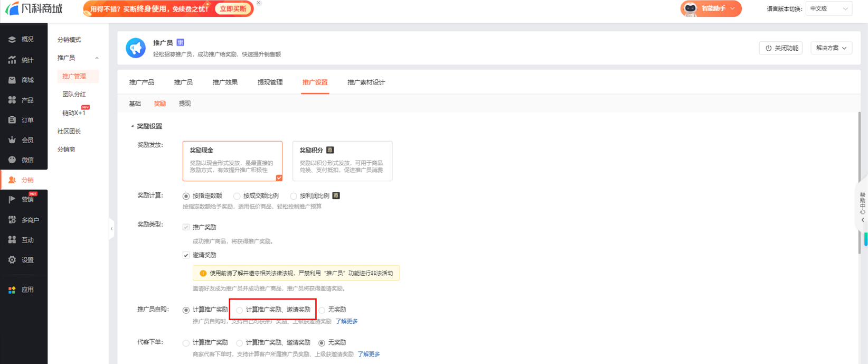Click the badge icon next to 推广员 title
The image size is (868, 364).
pos(181,43)
